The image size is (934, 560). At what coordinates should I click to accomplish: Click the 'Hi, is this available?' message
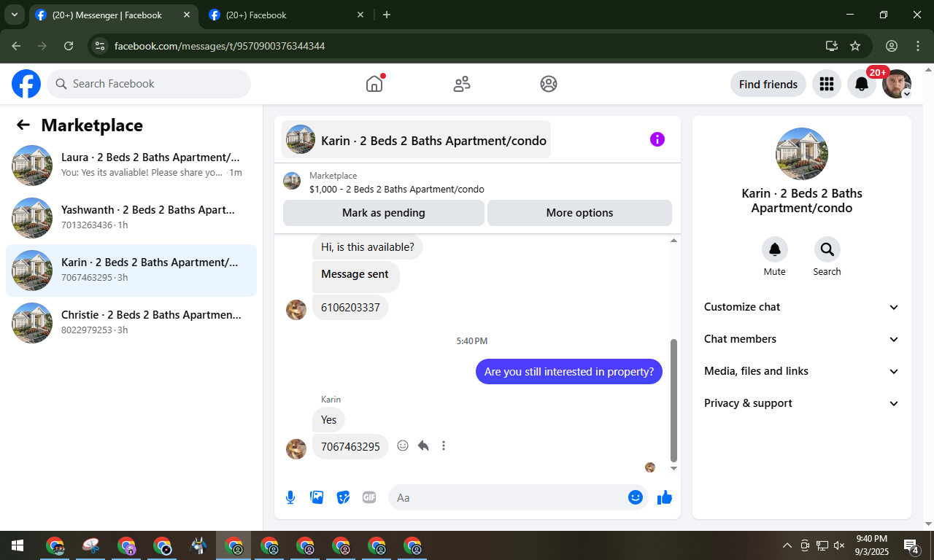pos(368,247)
